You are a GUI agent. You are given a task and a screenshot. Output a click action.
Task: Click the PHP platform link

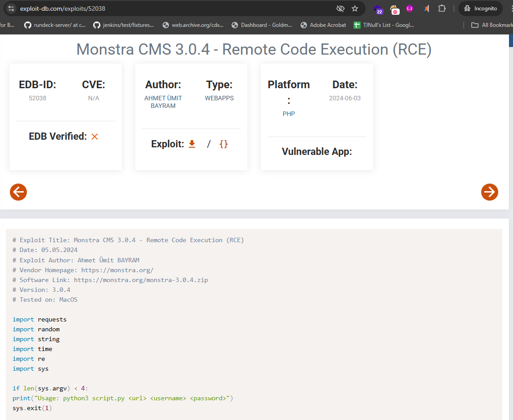(289, 114)
